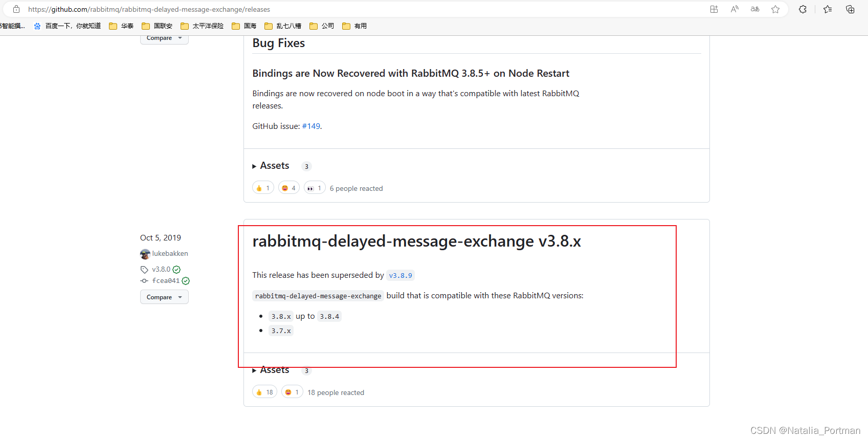Click the '3.7.x' version code label
This screenshot has width=868, height=440.
click(x=281, y=331)
